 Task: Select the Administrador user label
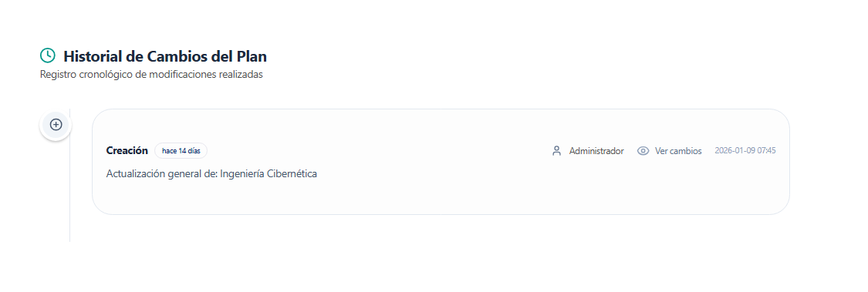tap(596, 151)
